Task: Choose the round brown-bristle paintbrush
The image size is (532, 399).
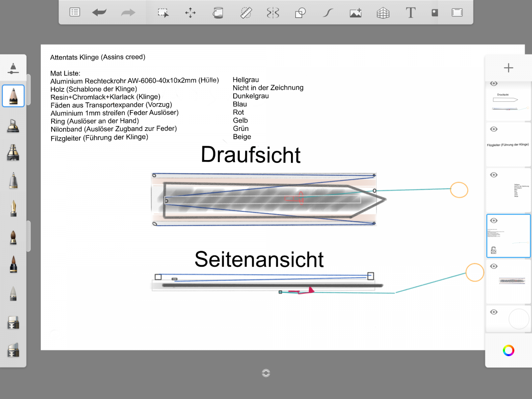Action: 13,237
